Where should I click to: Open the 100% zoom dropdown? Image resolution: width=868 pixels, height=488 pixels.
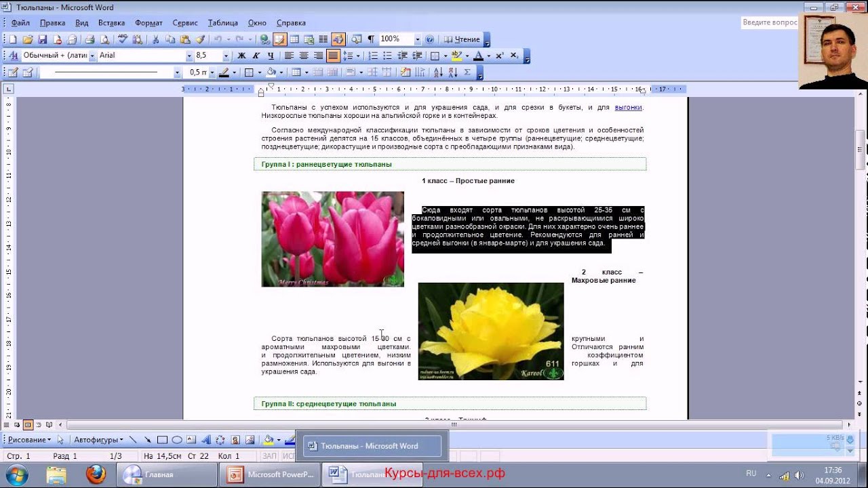coord(417,39)
